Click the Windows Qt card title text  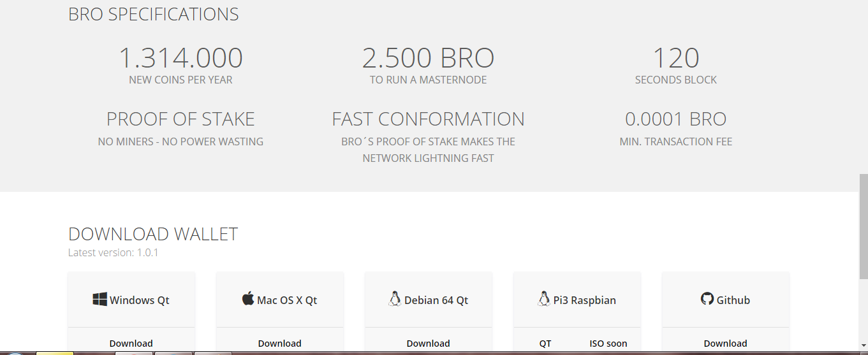tap(140, 300)
